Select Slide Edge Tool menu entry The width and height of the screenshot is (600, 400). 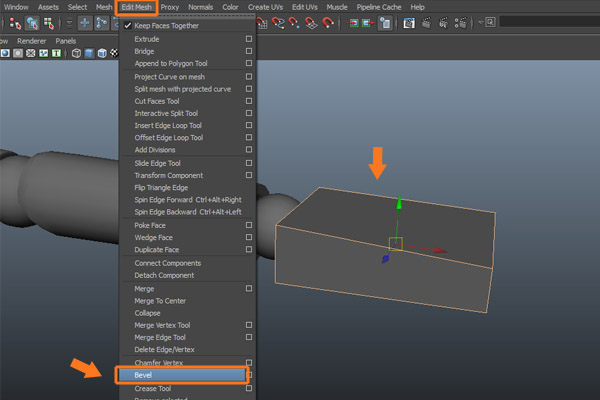[157, 163]
